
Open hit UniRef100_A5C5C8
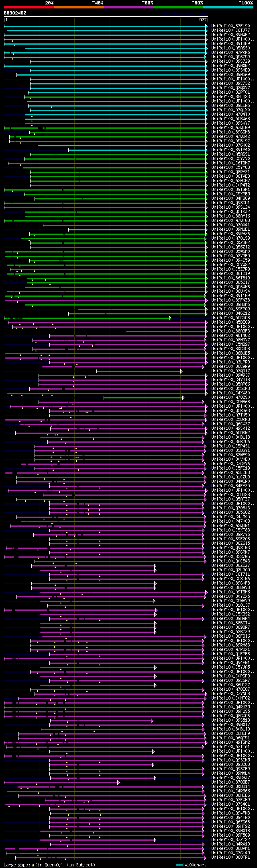[x=230, y=318]
